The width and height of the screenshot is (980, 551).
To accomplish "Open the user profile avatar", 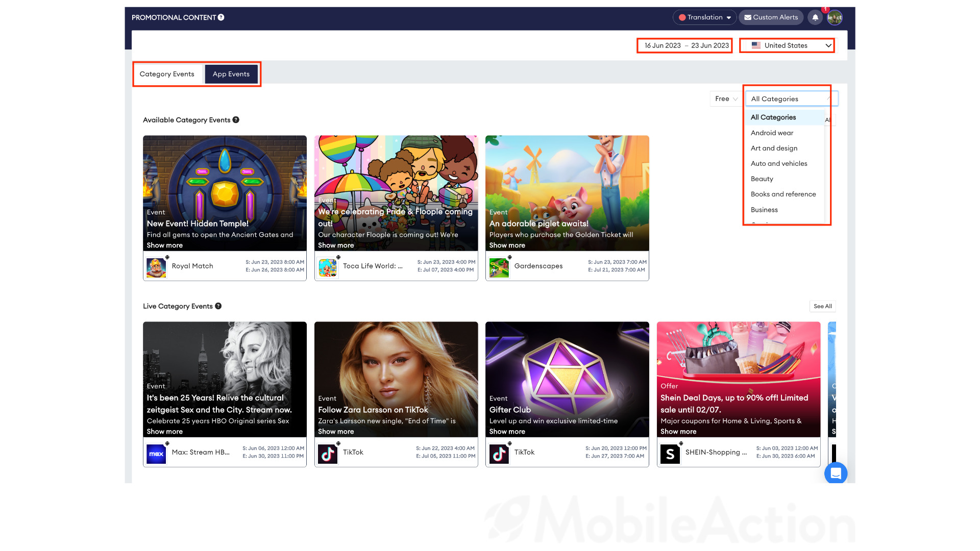I will pyautogui.click(x=835, y=17).
